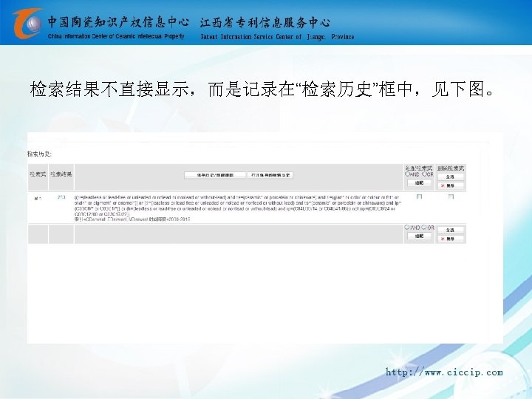Screen dimensions: 532x399
Task: Select the AND radio button in header row
Action: [407, 174]
